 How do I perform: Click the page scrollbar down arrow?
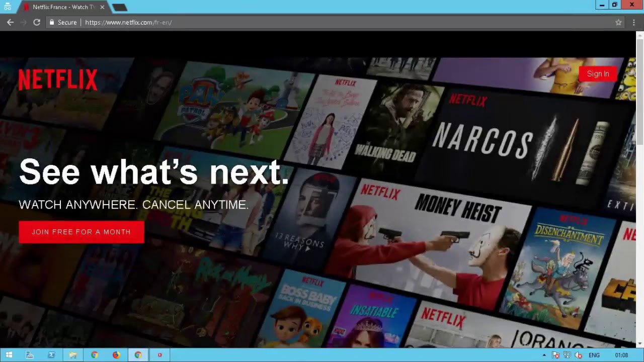click(x=640, y=344)
